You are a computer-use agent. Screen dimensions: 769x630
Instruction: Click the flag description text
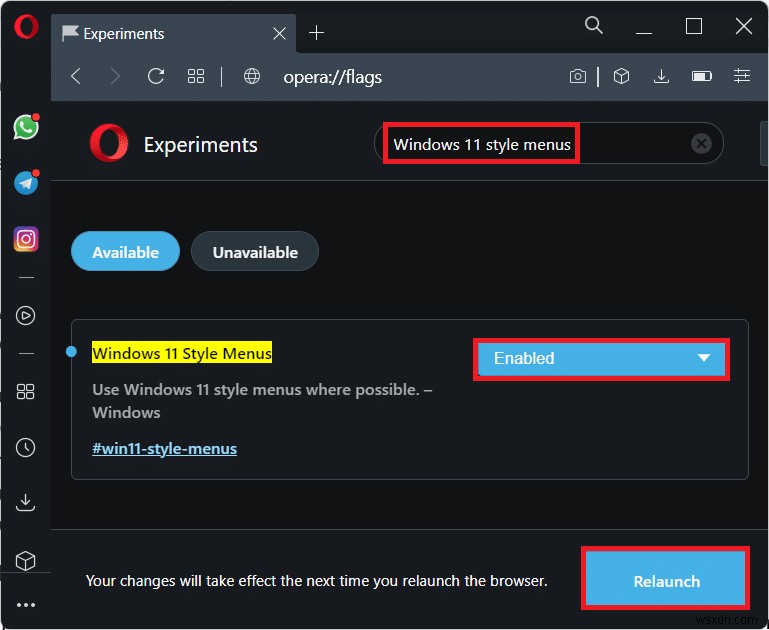pos(262,401)
